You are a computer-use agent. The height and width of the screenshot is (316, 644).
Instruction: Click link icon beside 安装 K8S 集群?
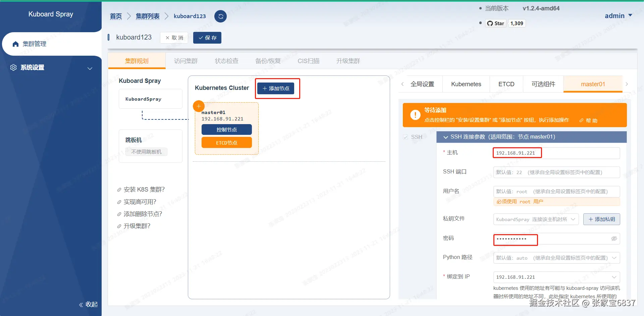click(x=119, y=190)
